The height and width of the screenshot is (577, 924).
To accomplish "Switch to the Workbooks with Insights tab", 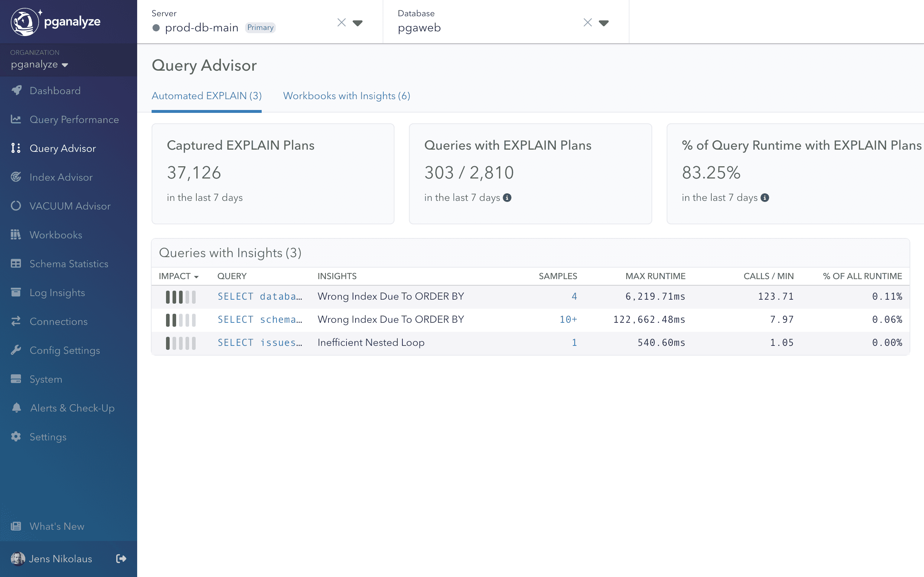I will 346,96.
